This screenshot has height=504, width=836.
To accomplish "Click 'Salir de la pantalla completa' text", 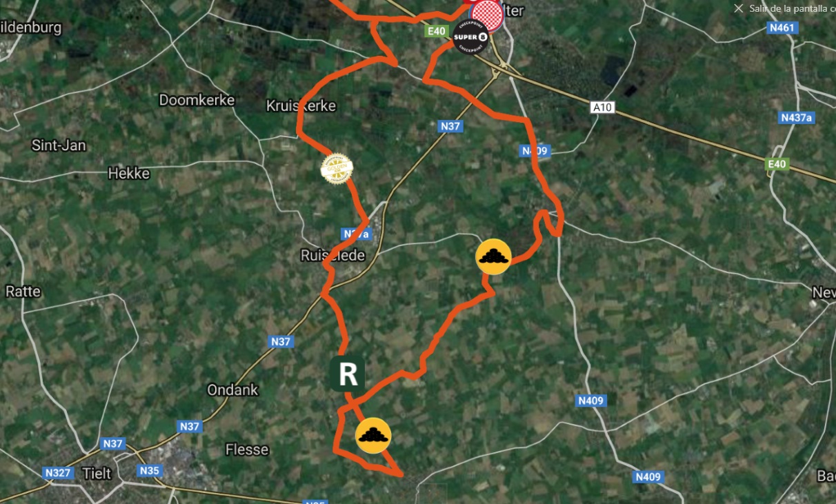I will pos(793,8).
